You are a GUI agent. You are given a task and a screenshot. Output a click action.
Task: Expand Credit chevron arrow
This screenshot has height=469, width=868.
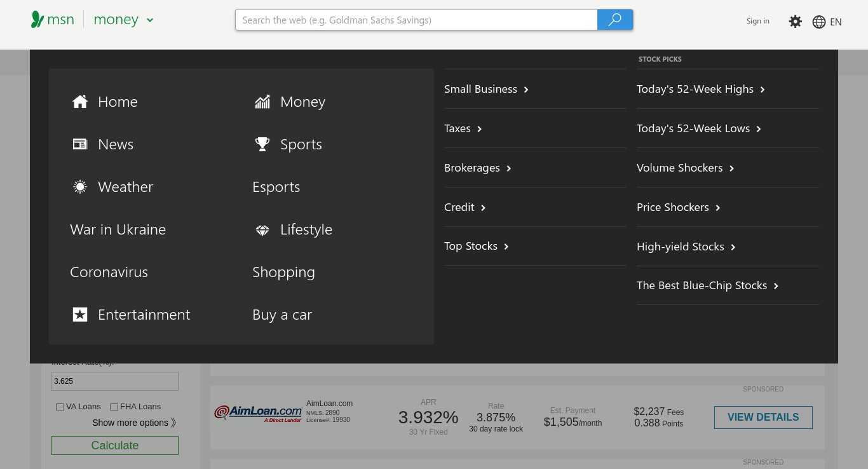click(484, 208)
